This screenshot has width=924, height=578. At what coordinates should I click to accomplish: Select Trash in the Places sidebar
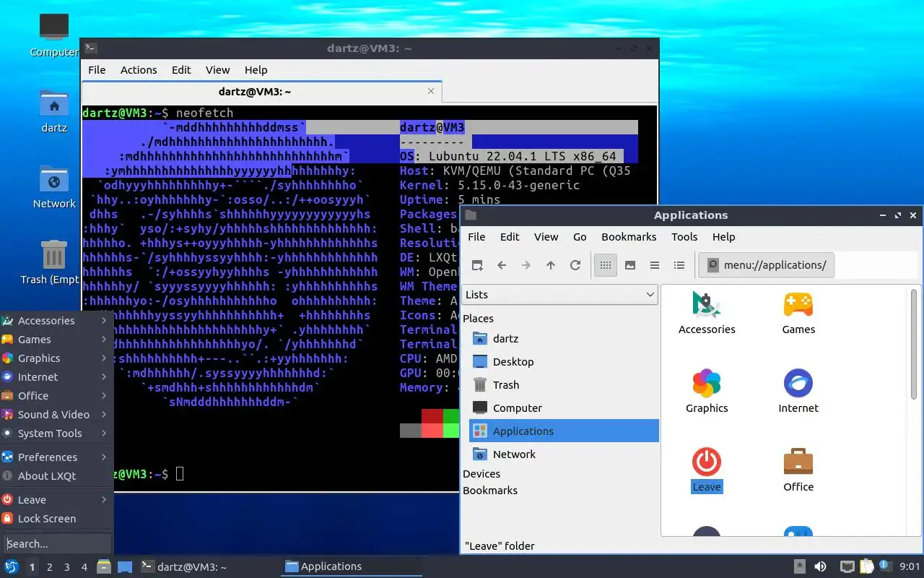click(x=564, y=385)
